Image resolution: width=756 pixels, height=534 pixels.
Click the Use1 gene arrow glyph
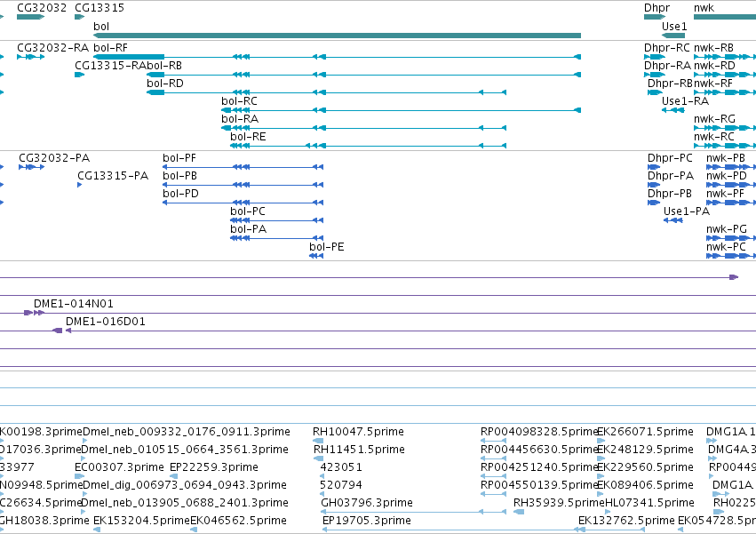(x=673, y=36)
